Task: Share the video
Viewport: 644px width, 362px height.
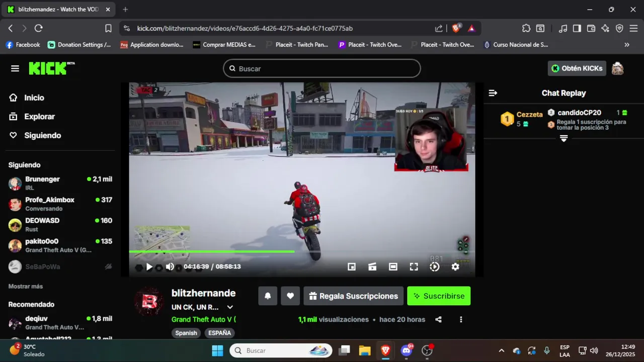Action: 438,319
